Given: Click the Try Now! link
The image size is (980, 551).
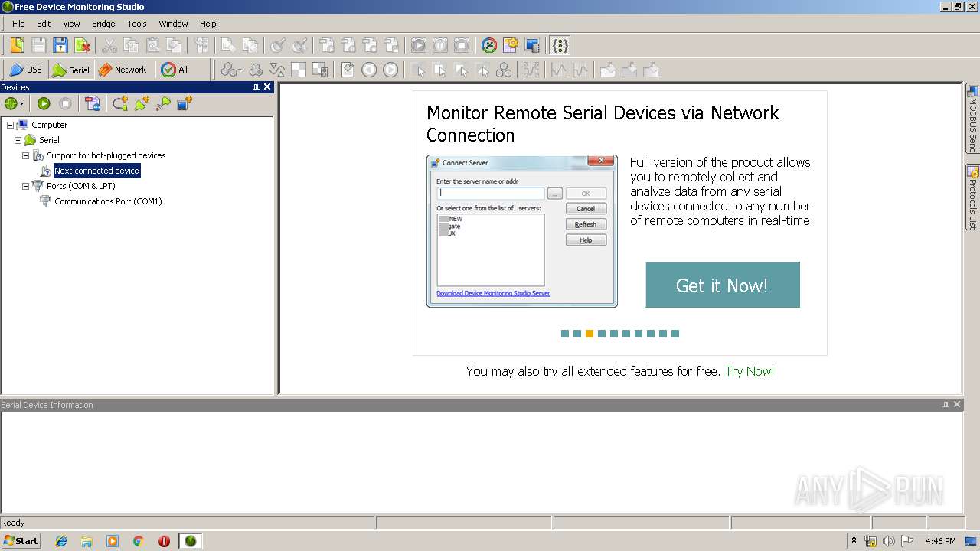Looking at the screenshot, I should 750,371.
